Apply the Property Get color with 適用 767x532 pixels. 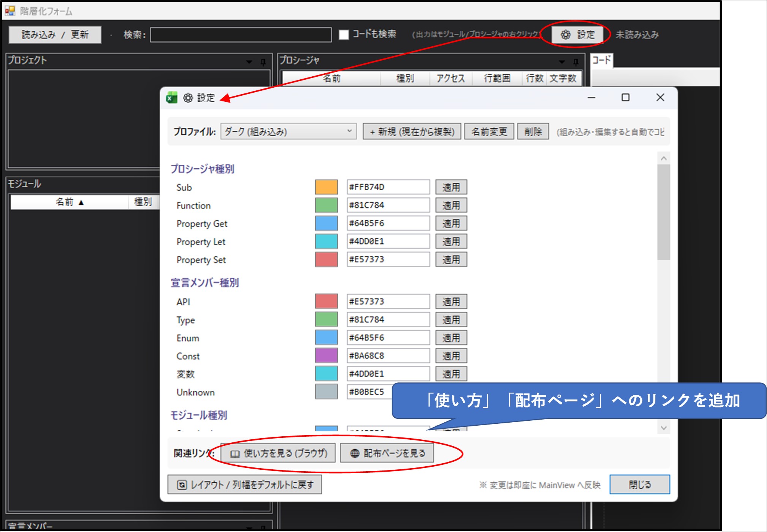[x=451, y=223]
